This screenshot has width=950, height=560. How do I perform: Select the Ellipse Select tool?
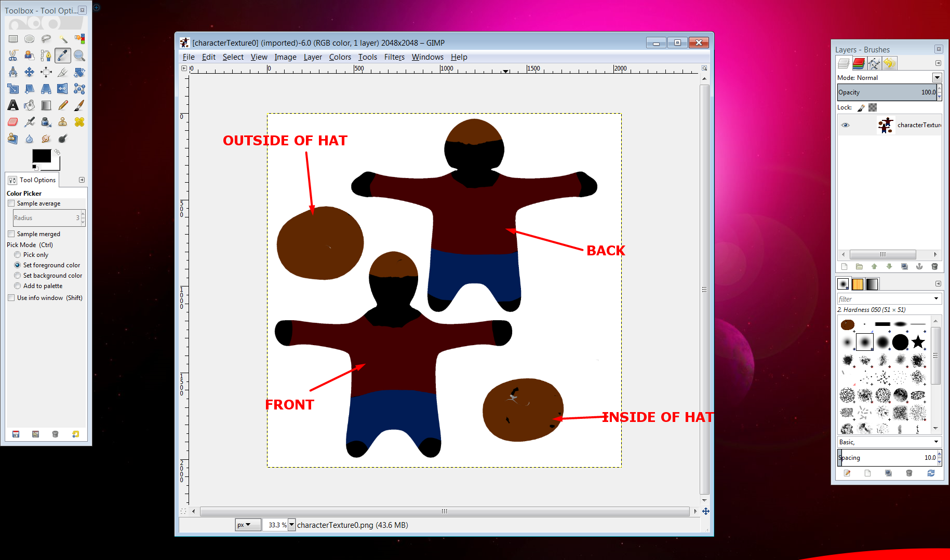30,39
